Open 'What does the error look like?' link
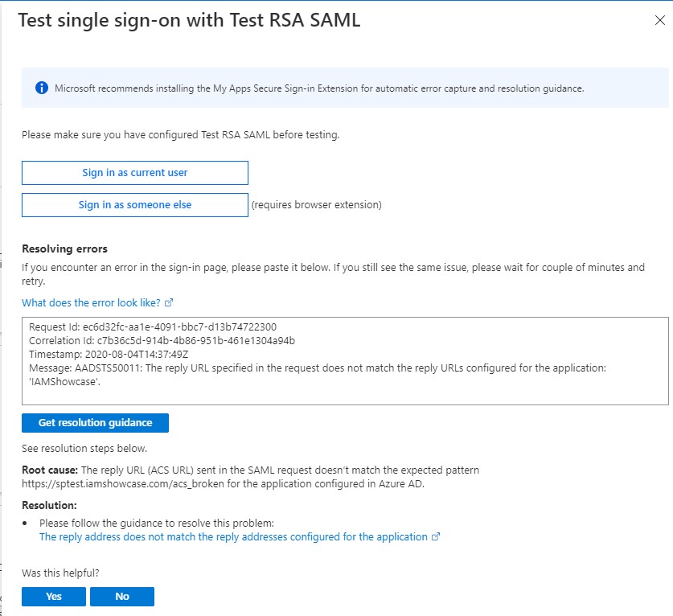This screenshot has height=616, width=673. pos(91,303)
